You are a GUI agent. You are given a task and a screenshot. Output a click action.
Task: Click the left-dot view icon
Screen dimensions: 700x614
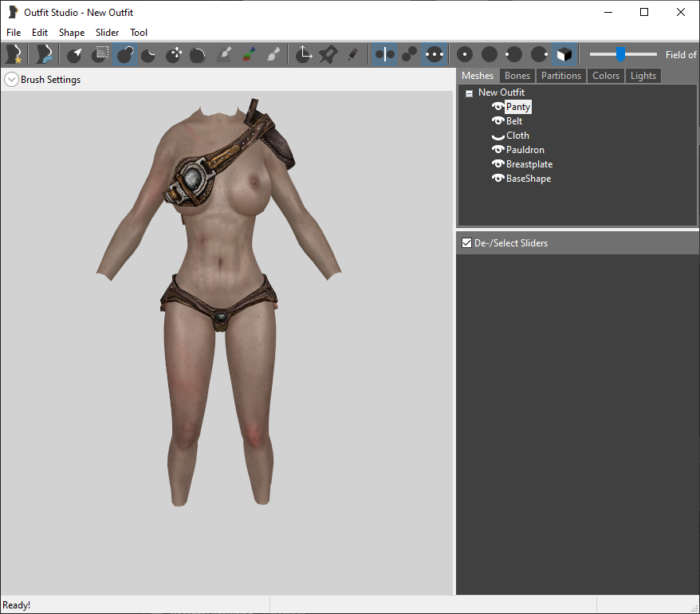(x=514, y=54)
